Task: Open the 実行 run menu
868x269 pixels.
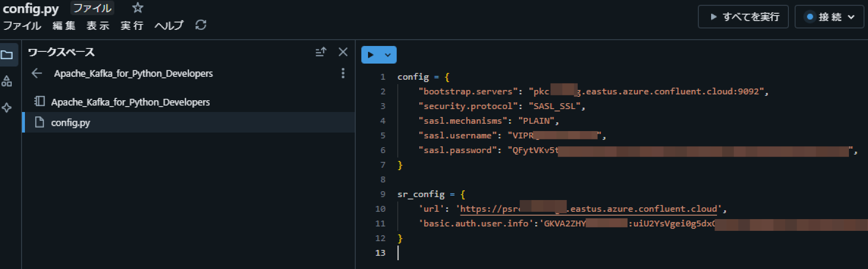Action: (x=132, y=25)
